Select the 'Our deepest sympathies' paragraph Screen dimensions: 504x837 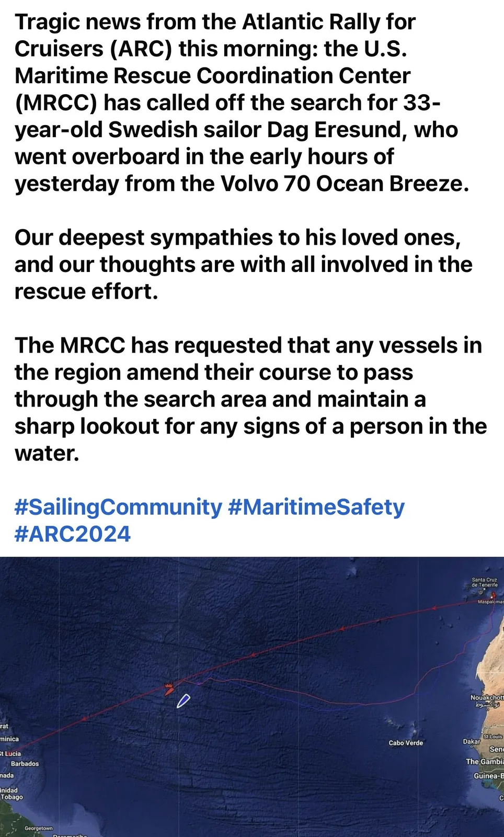point(243,265)
